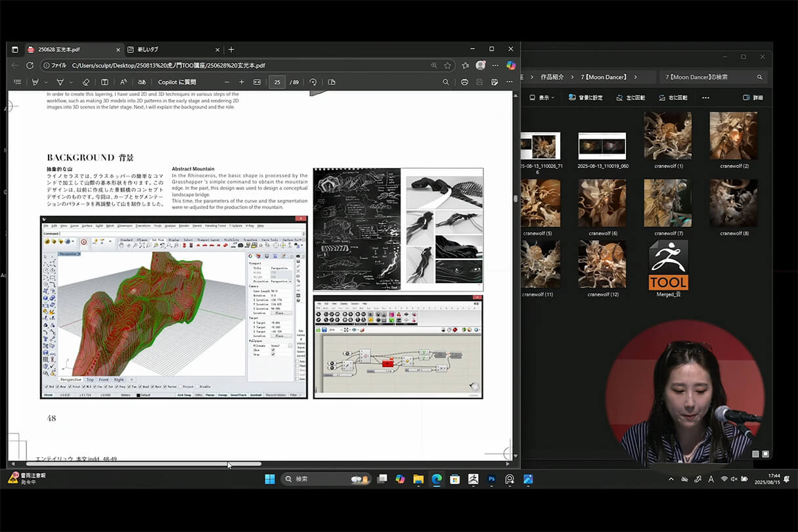Refresh the browser page

pos(30,66)
